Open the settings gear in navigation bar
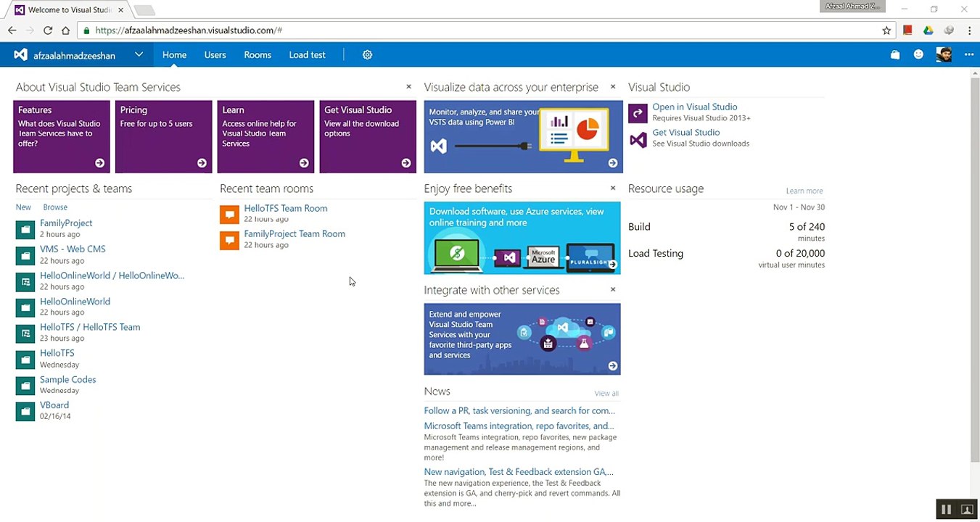This screenshot has height=522, width=980. pos(367,55)
